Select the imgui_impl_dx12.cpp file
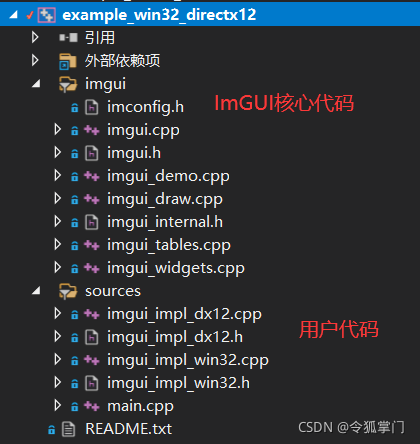This screenshot has width=420, height=444. (184, 315)
